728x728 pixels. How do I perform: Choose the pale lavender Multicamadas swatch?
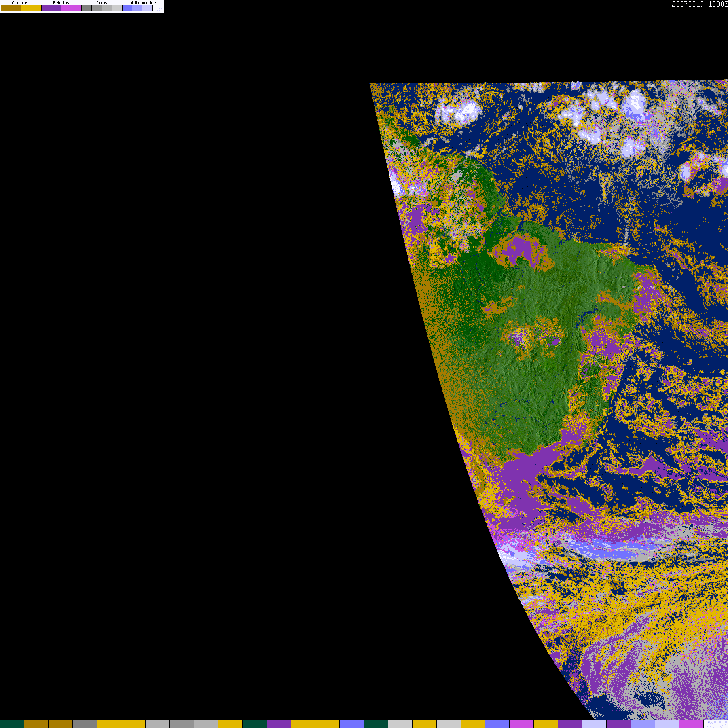point(148,8)
